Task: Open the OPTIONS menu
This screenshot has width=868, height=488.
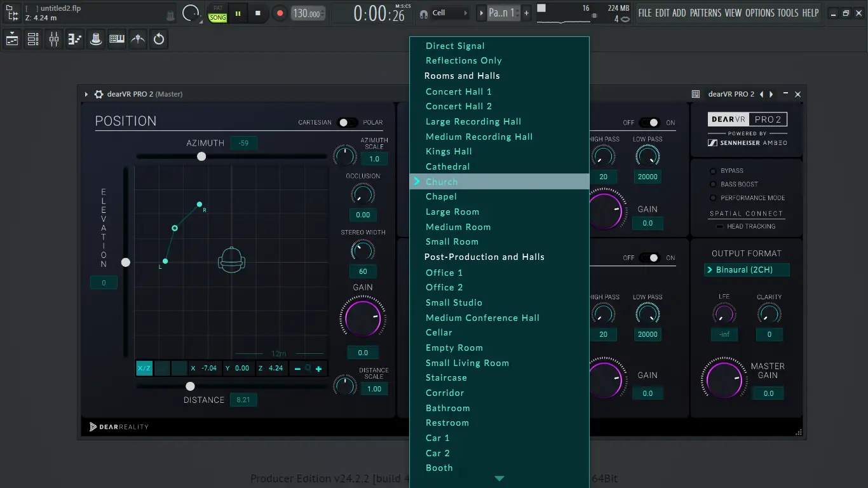Action: point(760,13)
